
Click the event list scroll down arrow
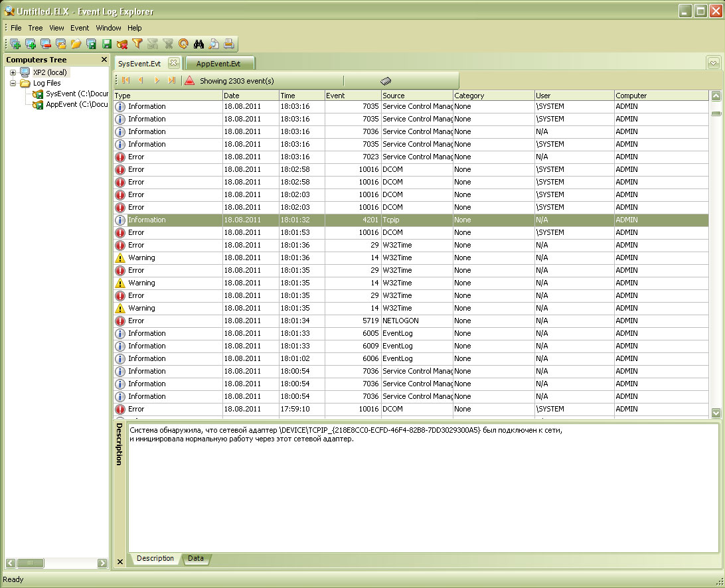click(x=716, y=413)
